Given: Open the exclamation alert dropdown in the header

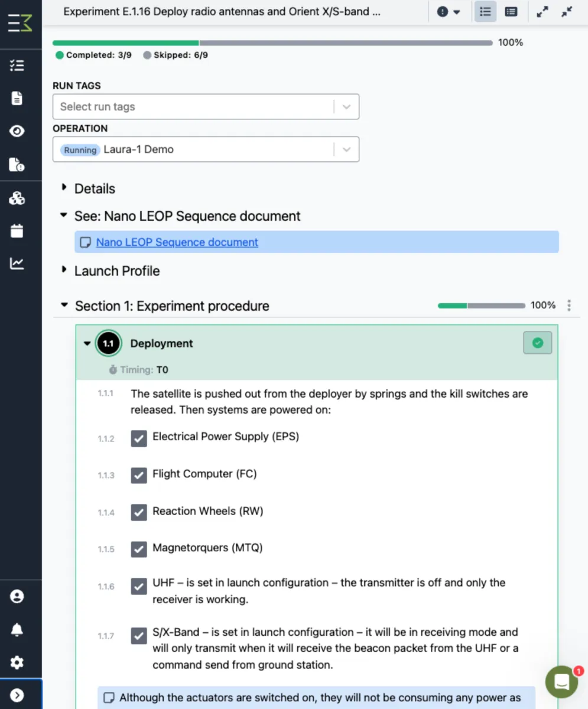Looking at the screenshot, I should [449, 12].
